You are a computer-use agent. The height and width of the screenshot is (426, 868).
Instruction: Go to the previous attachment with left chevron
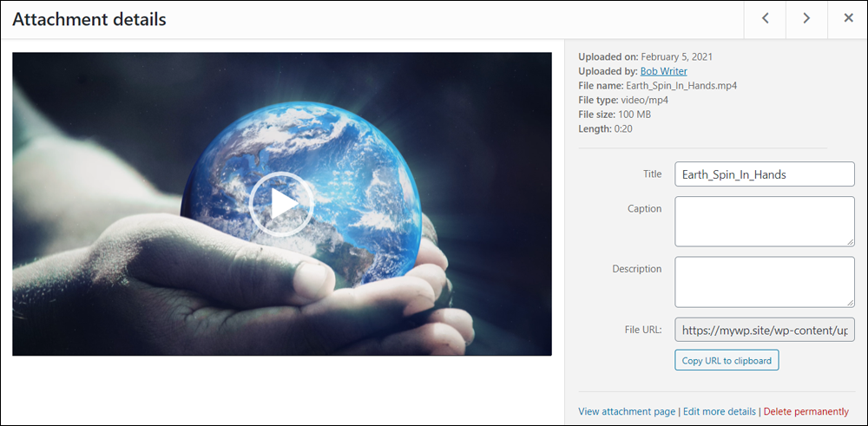765,19
